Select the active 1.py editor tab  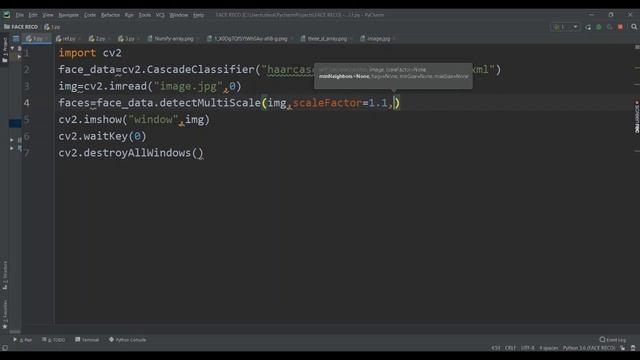click(x=37, y=38)
